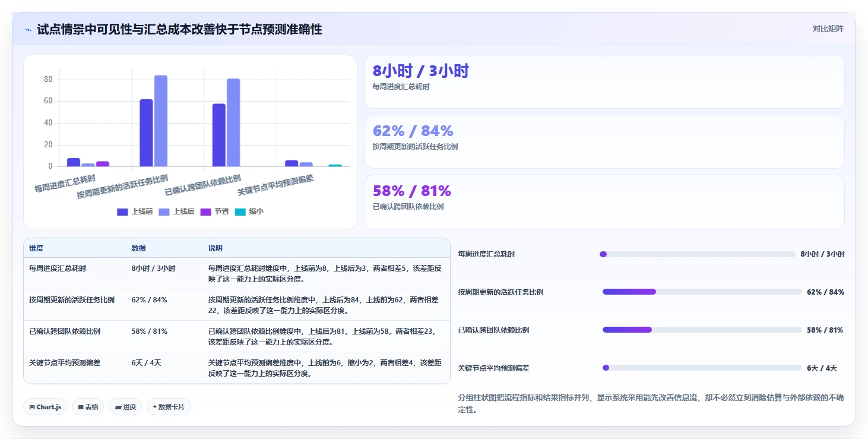
Task: Click the icon in the 进度 chip
Action: click(x=118, y=408)
